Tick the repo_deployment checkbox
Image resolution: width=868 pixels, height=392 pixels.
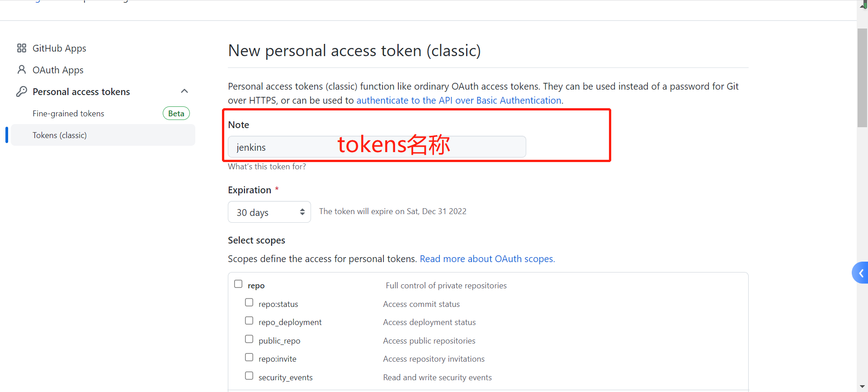coord(249,320)
